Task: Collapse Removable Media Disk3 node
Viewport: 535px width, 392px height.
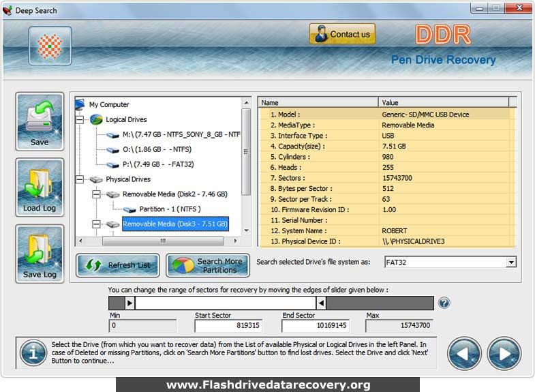Action: pos(97,224)
